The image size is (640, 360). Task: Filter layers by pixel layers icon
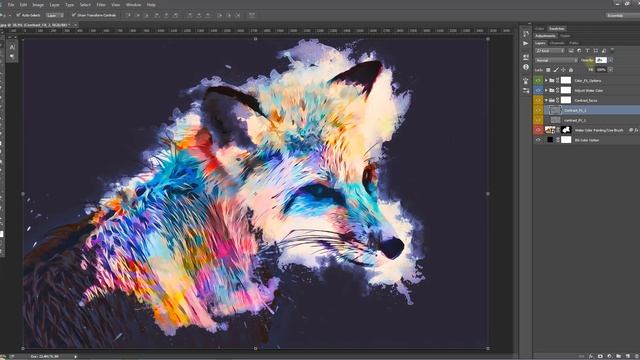pyautogui.click(x=571, y=51)
